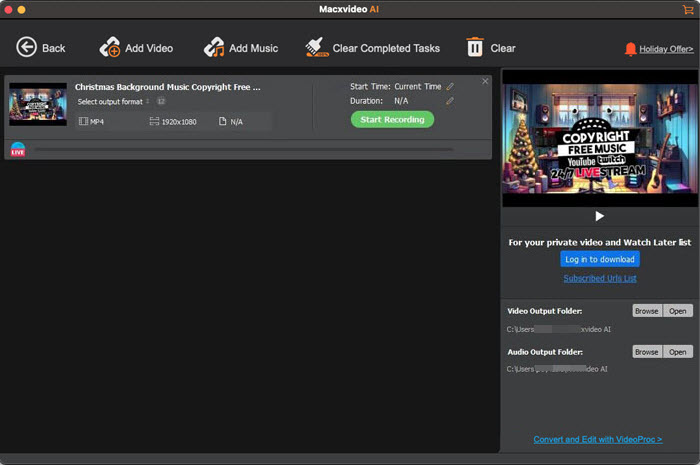The width and height of the screenshot is (700, 465).
Task: Click the red window close button
Action: [x=8, y=10]
